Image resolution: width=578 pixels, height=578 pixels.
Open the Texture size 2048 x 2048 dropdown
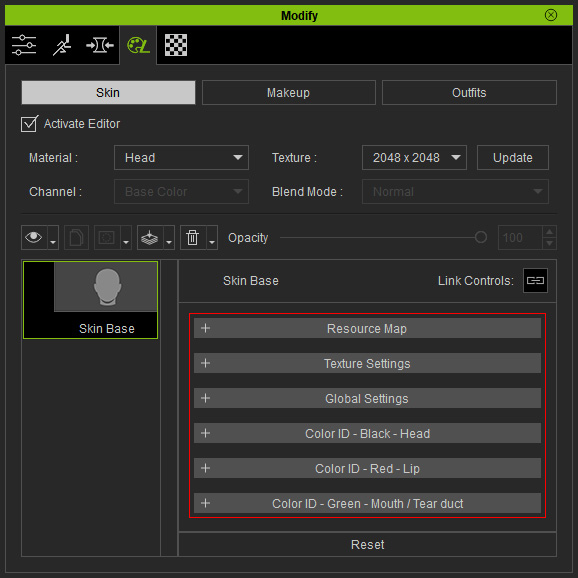[414, 158]
